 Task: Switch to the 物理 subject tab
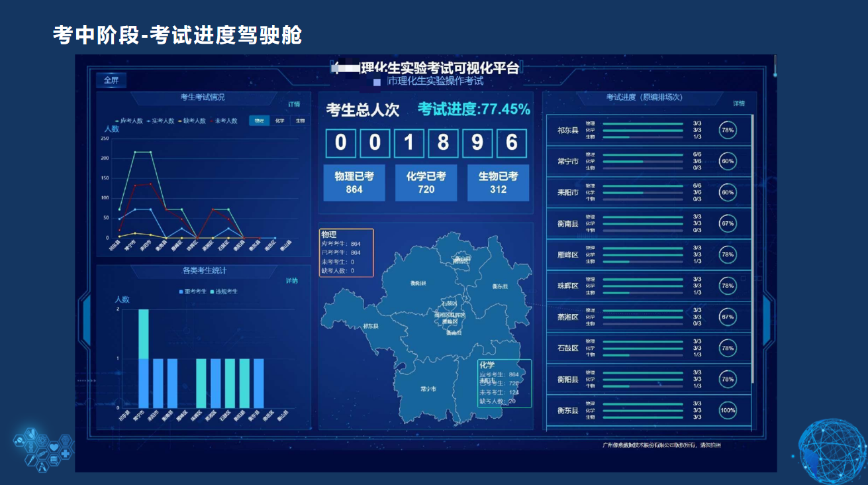coord(259,121)
